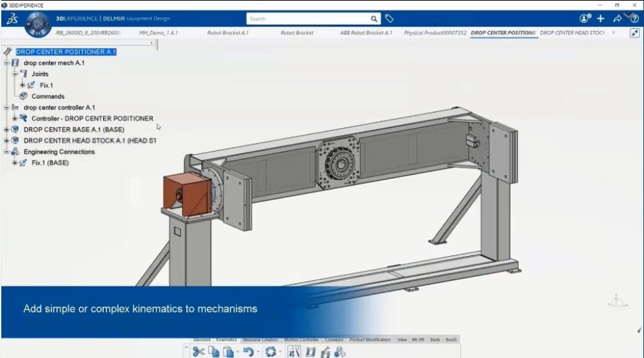Expand the Fix.1 (BASE) connection node
Image resolution: width=644 pixels, height=358 pixels.
pyautogui.click(x=14, y=163)
